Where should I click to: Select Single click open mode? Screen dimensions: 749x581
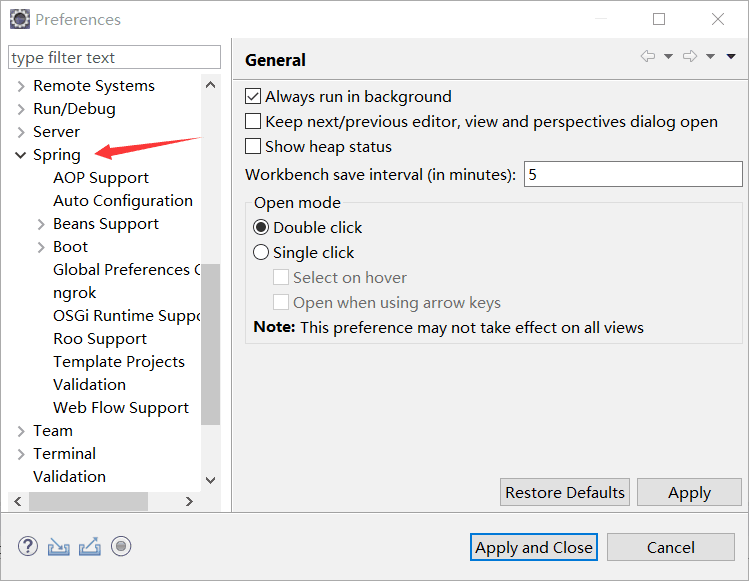[261, 252]
